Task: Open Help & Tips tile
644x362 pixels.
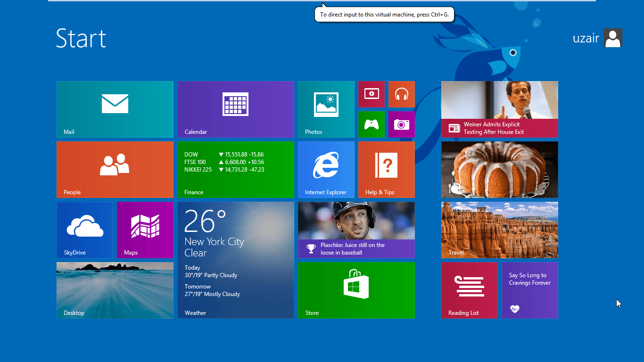Action: pos(387,170)
